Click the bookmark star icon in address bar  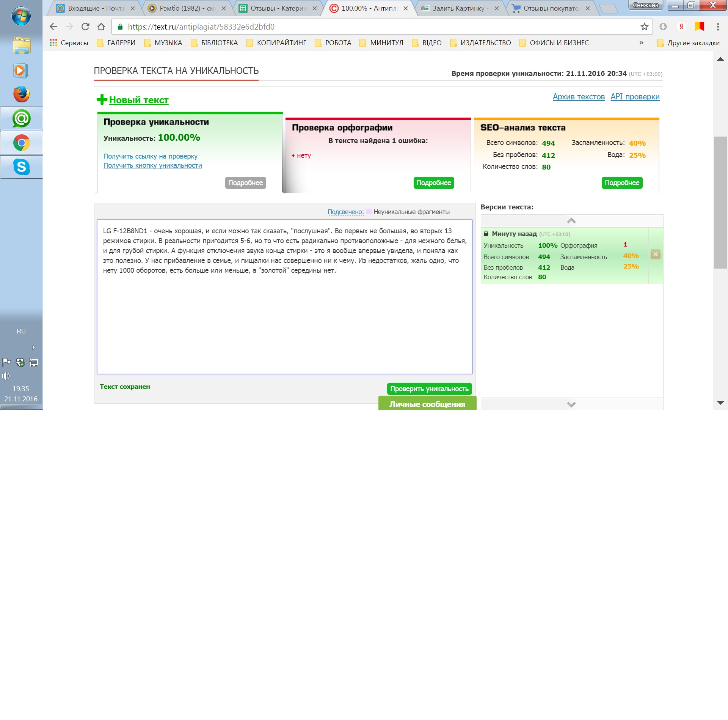pos(644,27)
